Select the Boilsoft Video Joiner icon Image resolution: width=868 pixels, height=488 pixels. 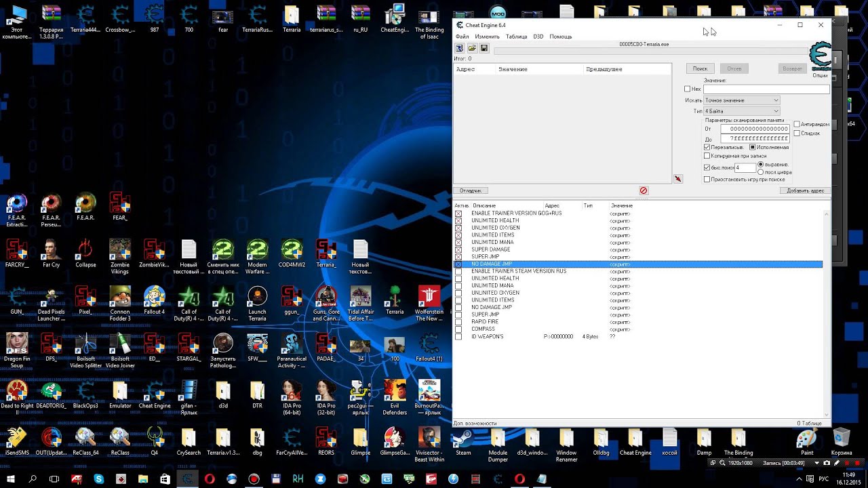120,350
